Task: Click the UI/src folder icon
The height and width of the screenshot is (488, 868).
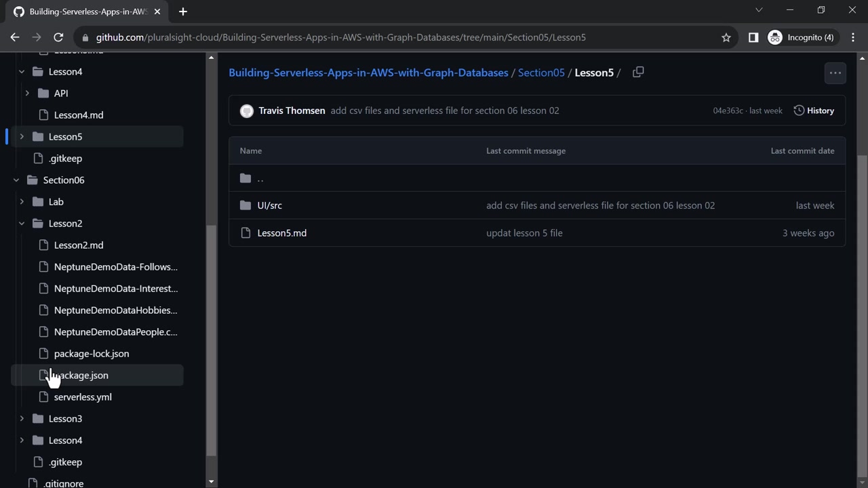Action: click(x=245, y=205)
